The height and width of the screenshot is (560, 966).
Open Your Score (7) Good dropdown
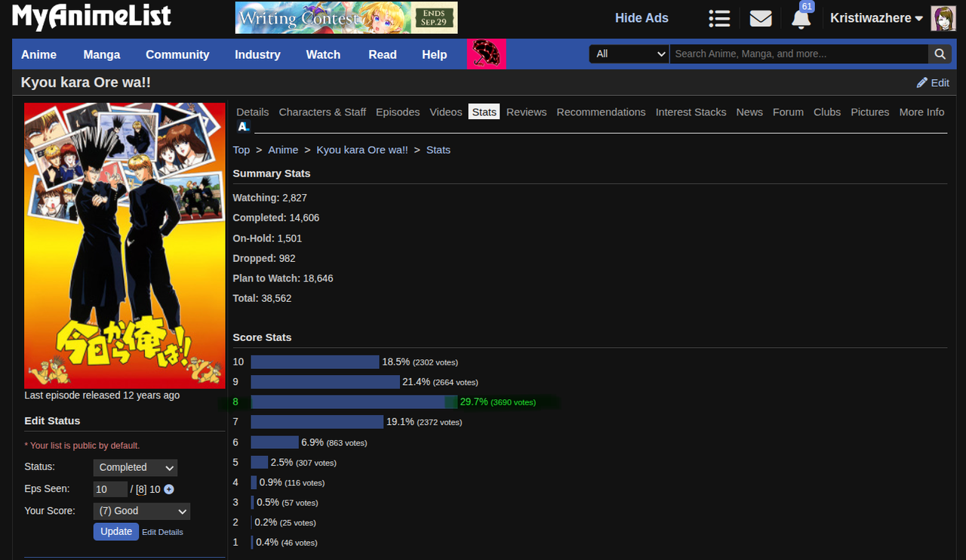(x=142, y=511)
